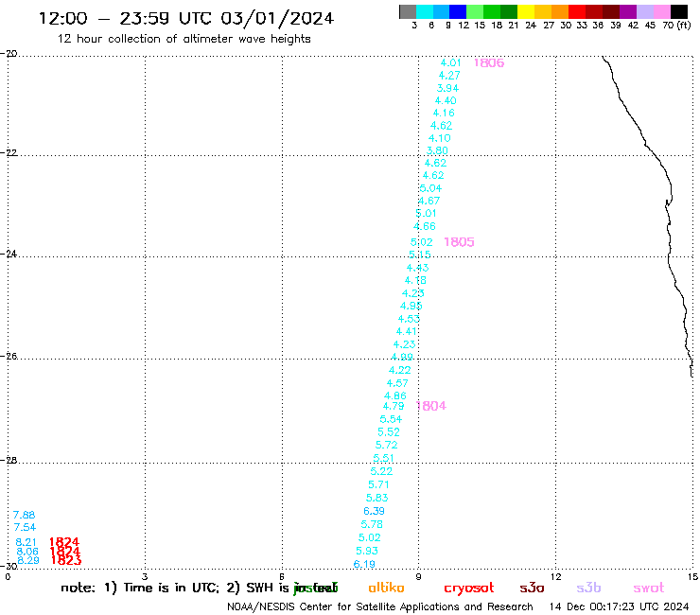The image size is (700, 615).
Task: Click the wave height 5.52
Action: coord(389,431)
